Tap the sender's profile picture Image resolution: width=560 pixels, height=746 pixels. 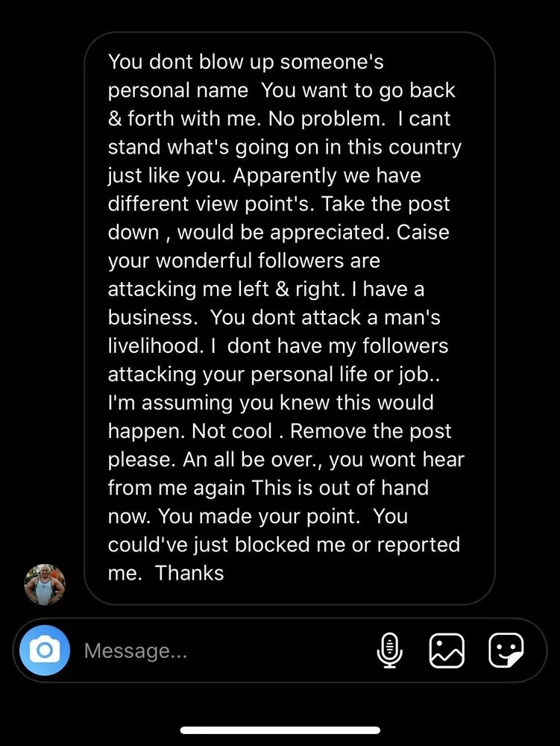click(45, 584)
